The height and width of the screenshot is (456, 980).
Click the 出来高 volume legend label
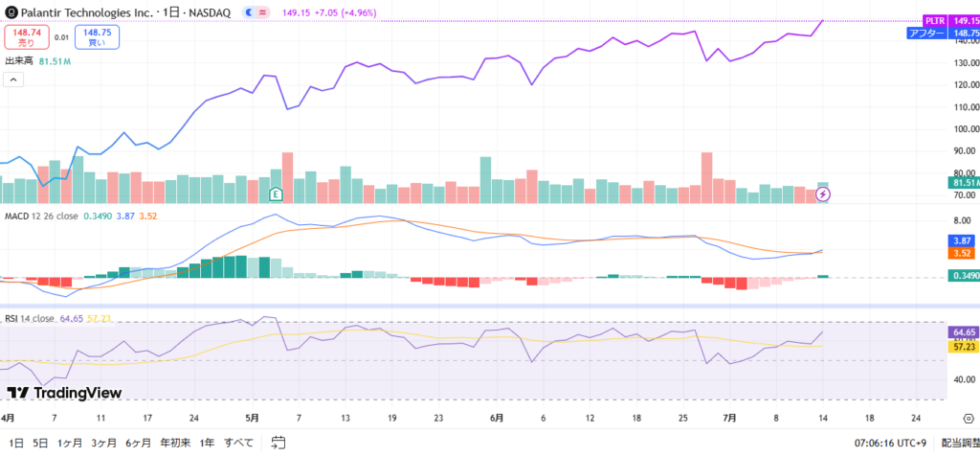pyautogui.click(x=20, y=61)
